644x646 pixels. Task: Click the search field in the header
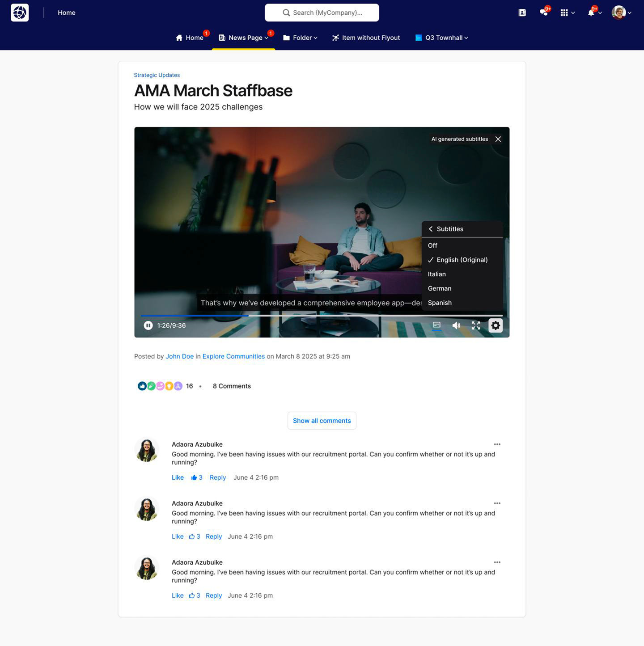[322, 13]
